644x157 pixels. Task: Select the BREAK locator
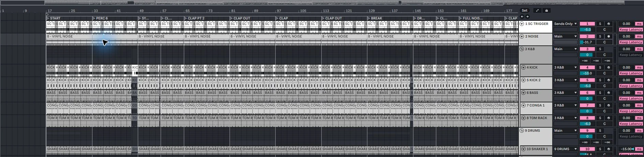coord(375,18)
